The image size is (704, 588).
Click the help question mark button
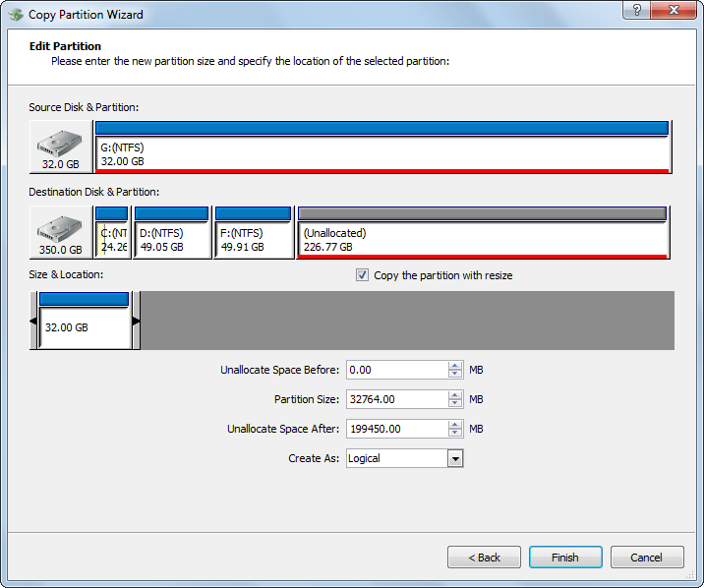tap(637, 10)
